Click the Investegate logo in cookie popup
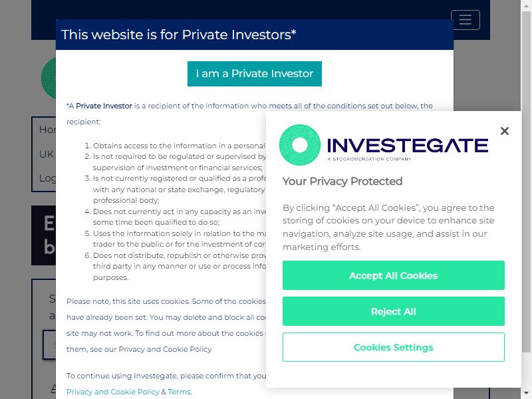The width and height of the screenshot is (532, 399). click(384, 145)
